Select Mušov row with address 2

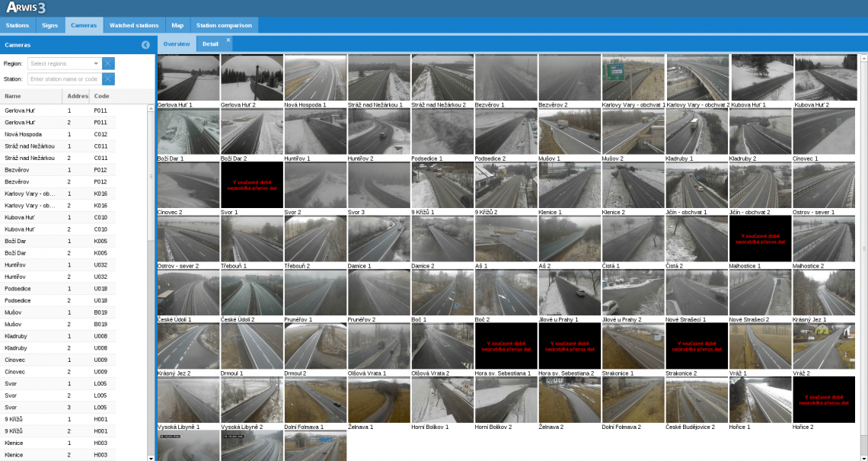click(x=58, y=324)
